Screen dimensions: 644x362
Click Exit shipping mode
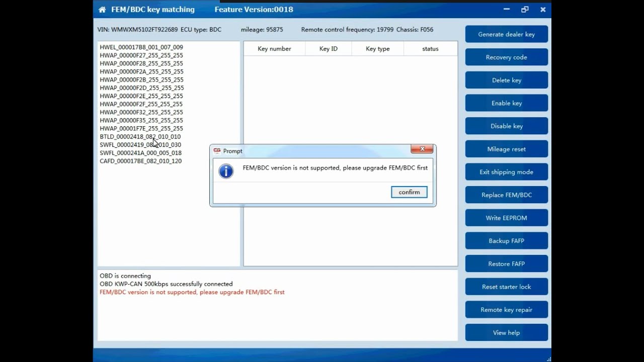[x=506, y=172]
